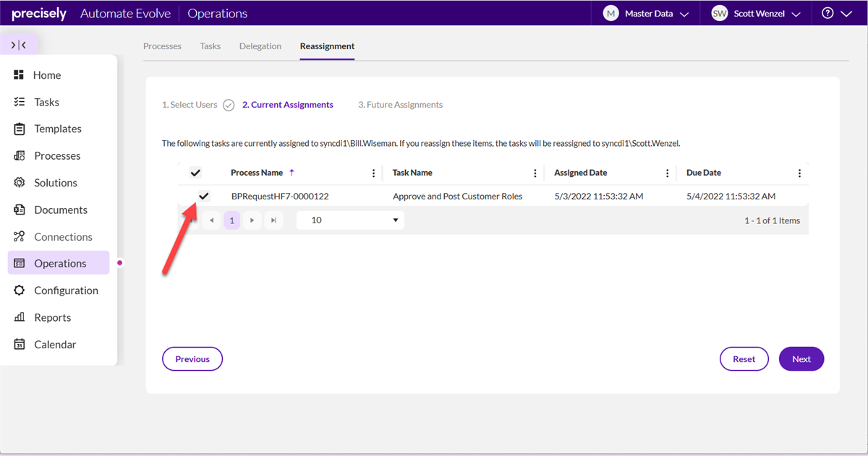Click the Automate Evolve title text
This screenshot has width=868, height=456.
click(x=125, y=14)
